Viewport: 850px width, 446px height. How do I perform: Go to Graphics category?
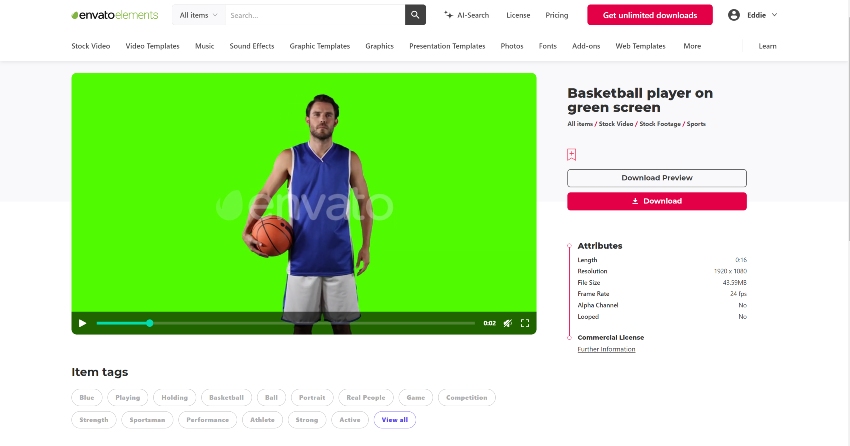click(379, 46)
